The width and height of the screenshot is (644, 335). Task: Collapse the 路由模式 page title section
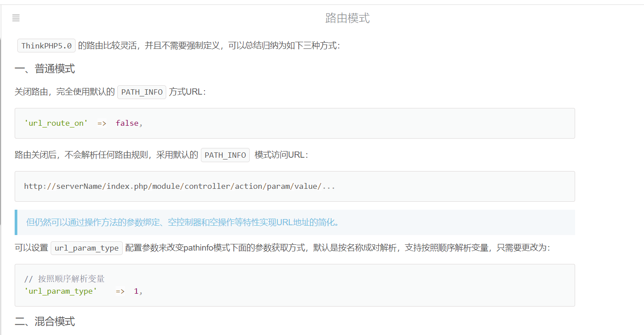point(348,18)
